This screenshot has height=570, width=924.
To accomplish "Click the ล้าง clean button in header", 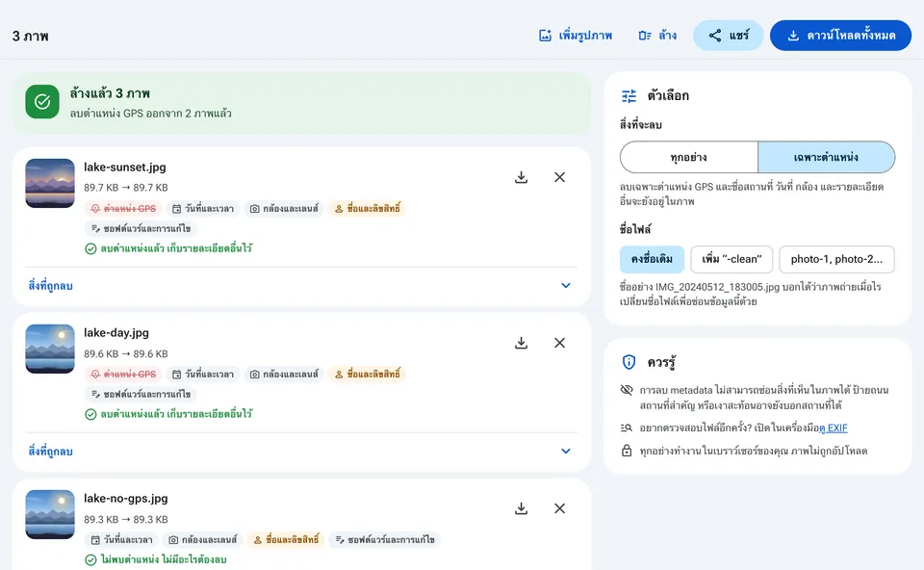I will click(657, 36).
